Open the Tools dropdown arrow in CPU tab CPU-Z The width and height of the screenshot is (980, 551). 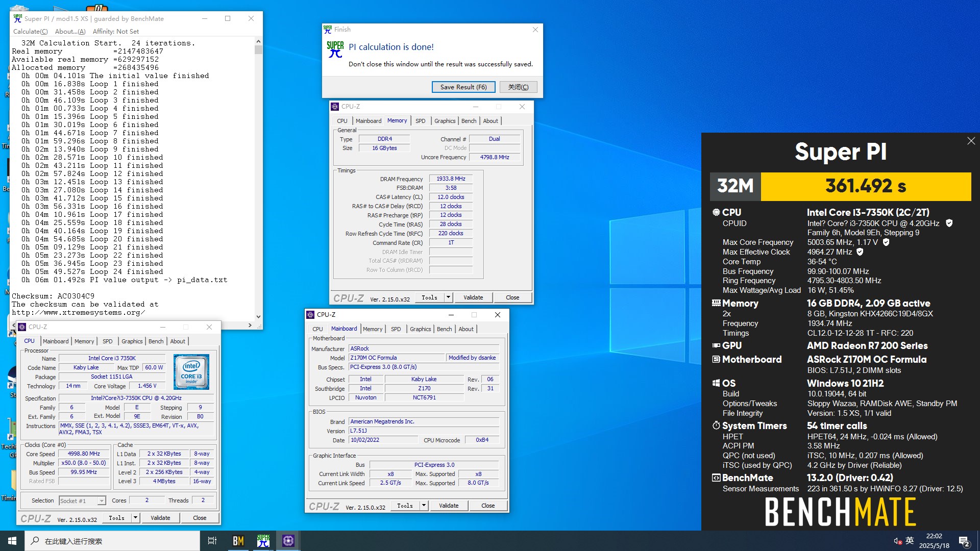tap(135, 518)
